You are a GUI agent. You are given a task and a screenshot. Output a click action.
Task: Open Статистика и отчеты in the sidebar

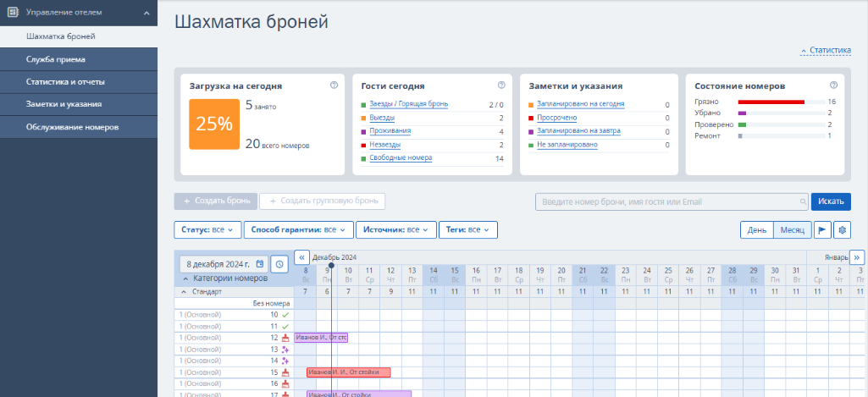pos(65,82)
